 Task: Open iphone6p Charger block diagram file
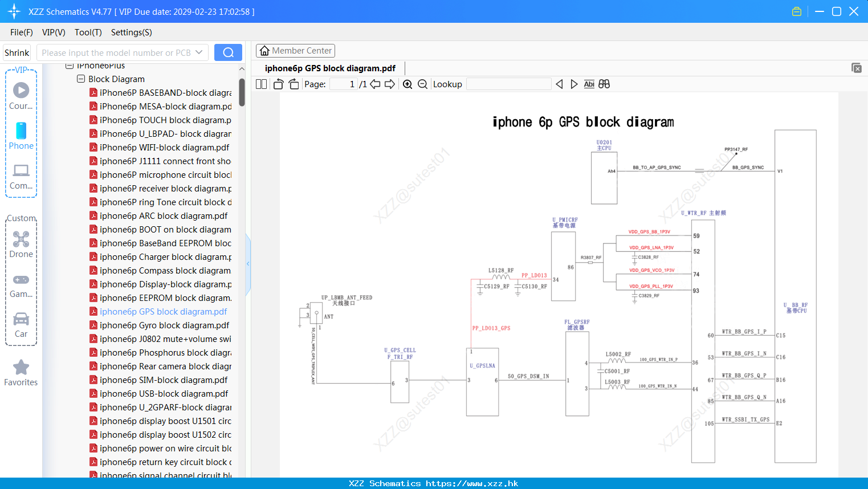[160, 257]
